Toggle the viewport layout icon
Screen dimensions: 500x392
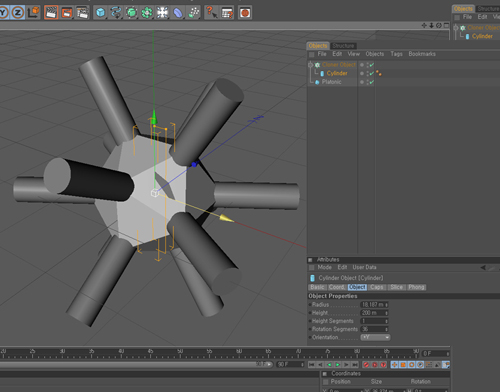446,25
